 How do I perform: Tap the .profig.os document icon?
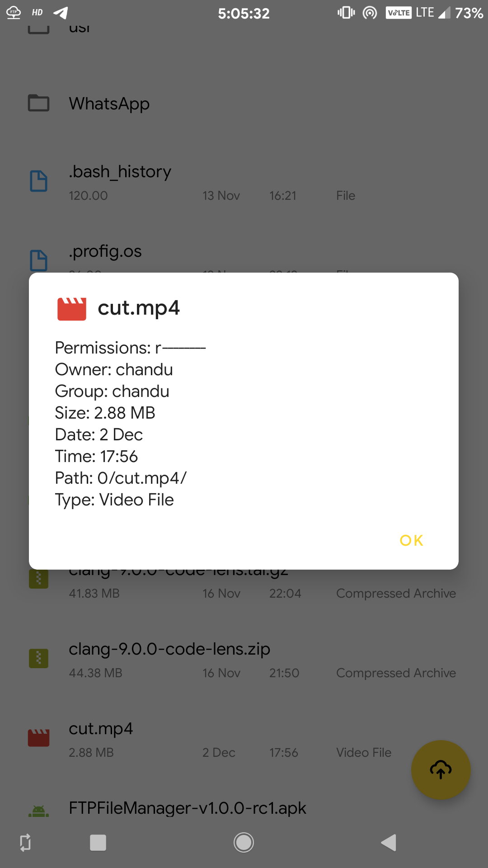coord(39,260)
